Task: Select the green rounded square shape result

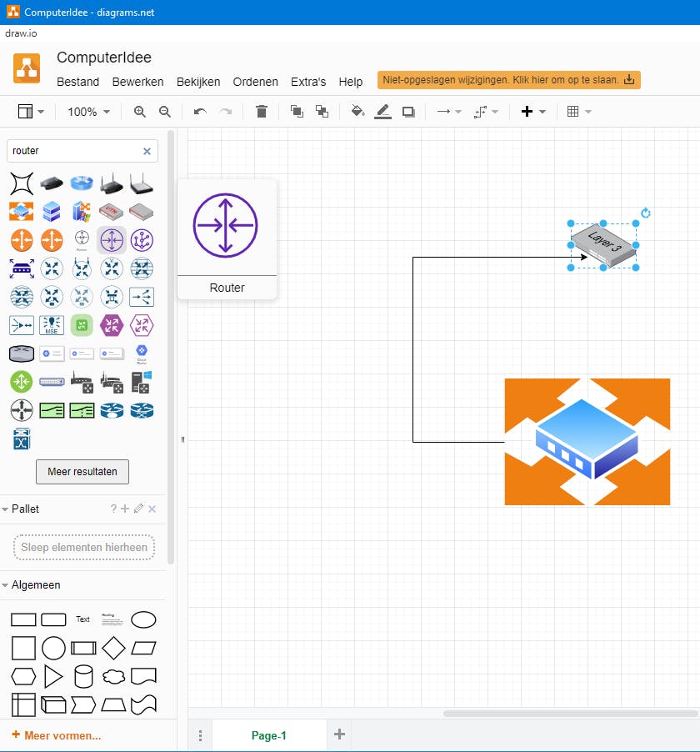Action: click(x=82, y=326)
